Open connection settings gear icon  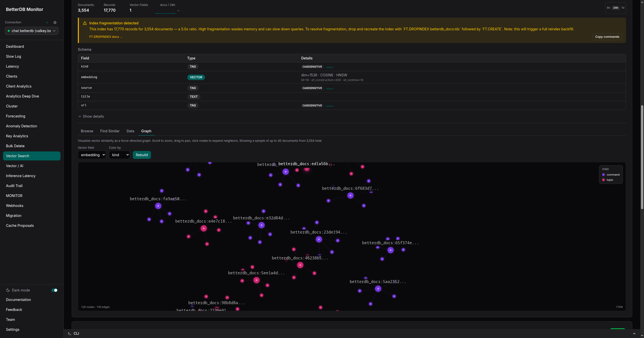(55, 22)
